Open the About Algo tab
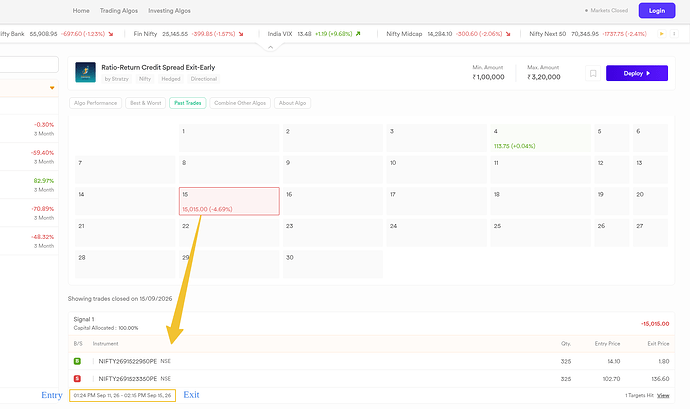The image size is (690, 409). point(292,103)
